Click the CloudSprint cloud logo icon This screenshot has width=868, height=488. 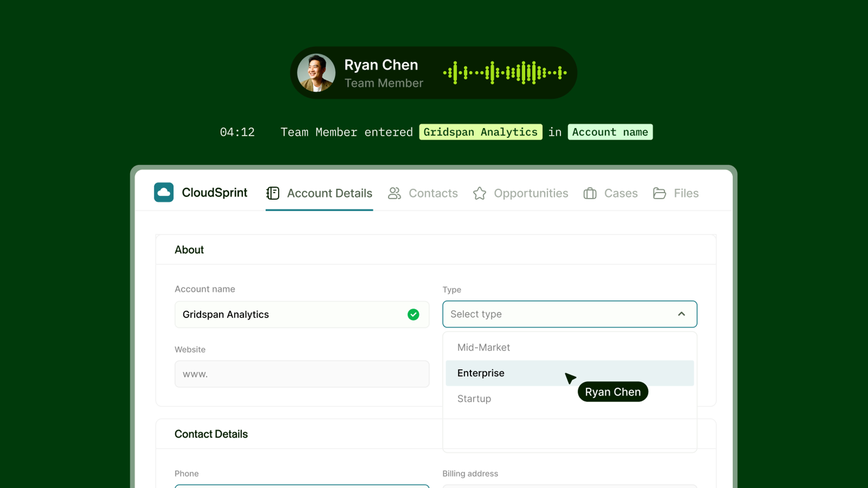pos(164,192)
